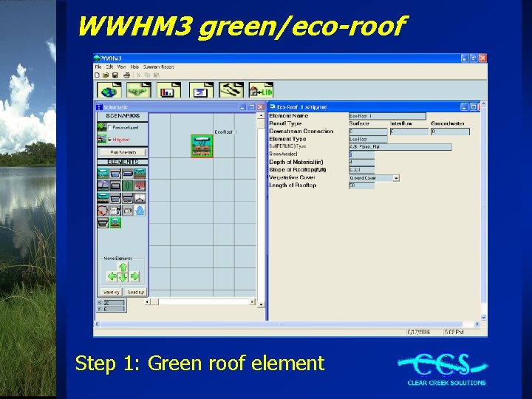
Task: Select the green-roof element in the Elements palette
Action: pyautogui.click(x=115, y=223)
